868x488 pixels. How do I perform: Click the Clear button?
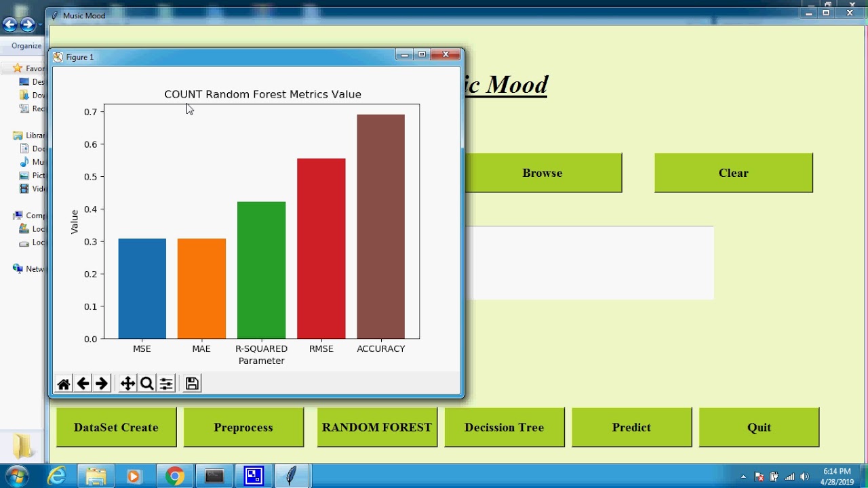(x=733, y=173)
